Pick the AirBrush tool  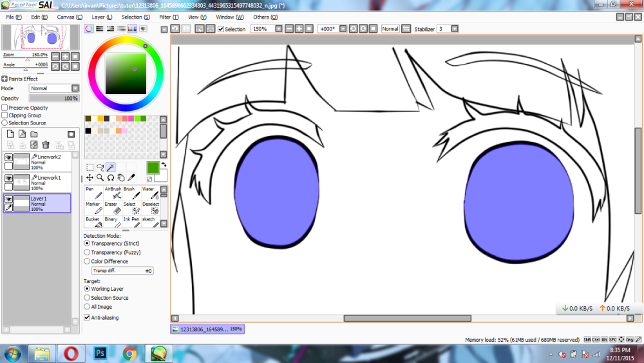(113, 193)
